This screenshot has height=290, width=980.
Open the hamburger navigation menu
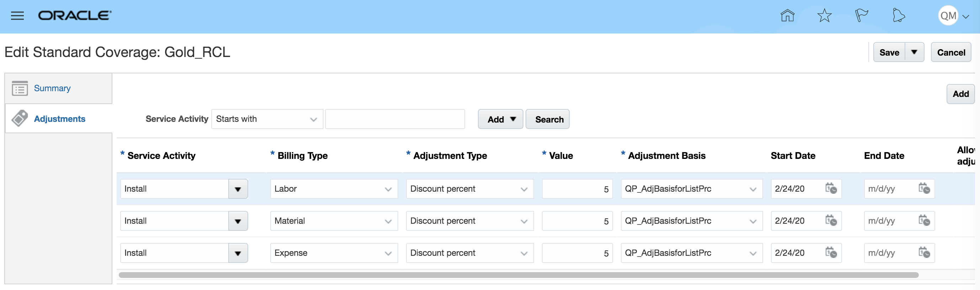click(x=17, y=16)
